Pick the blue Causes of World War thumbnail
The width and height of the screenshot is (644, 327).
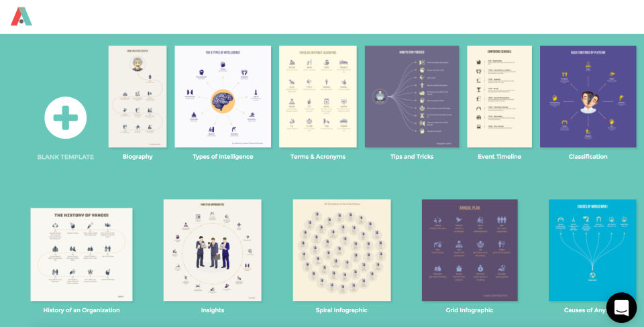point(592,251)
